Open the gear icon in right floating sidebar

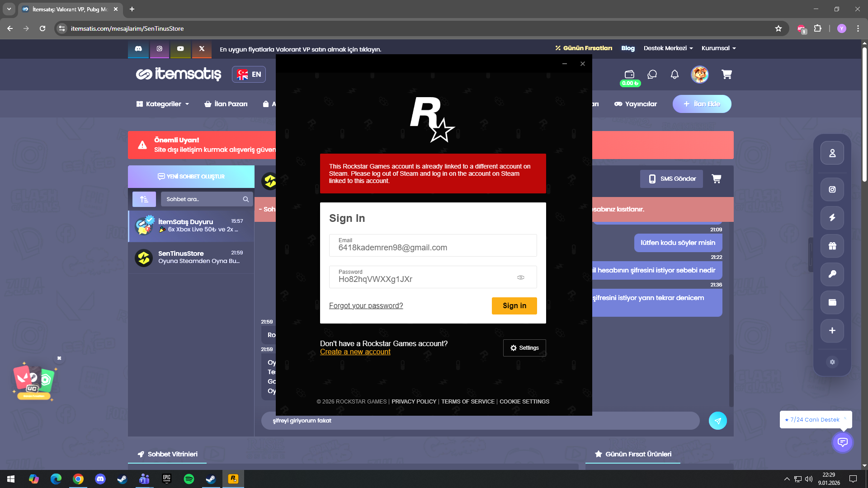832,362
